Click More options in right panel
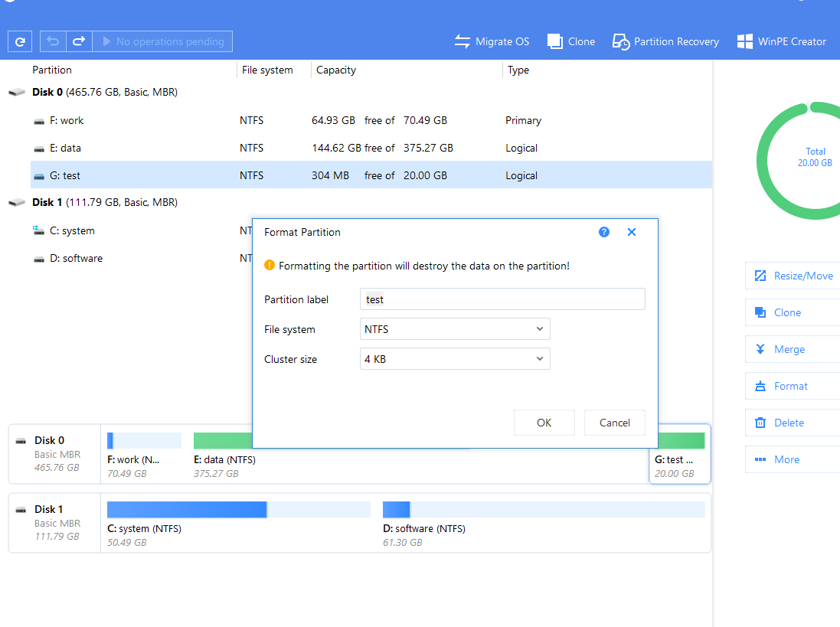 793,459
